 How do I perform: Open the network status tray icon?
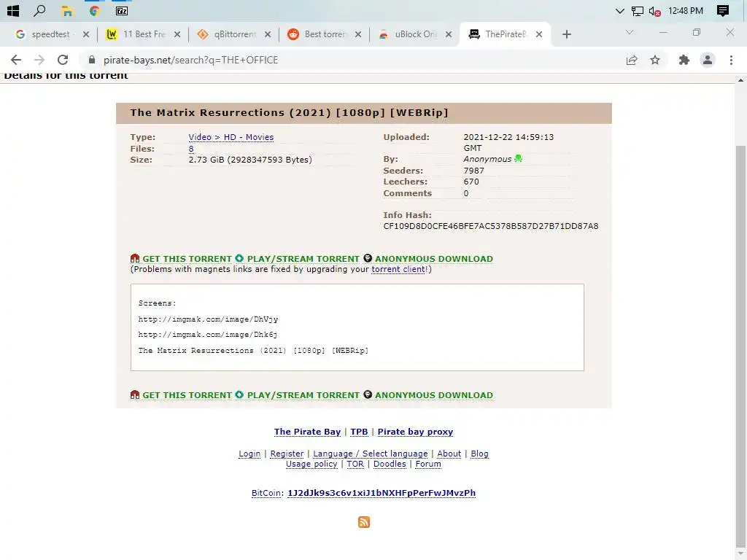click(x=637, y=11)
